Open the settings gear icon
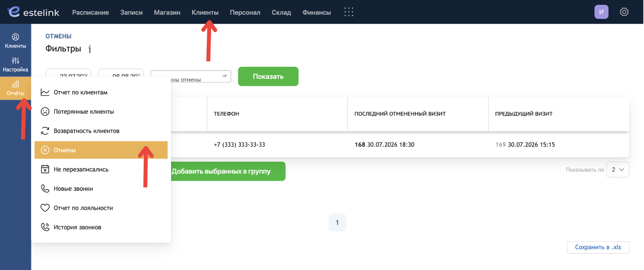 [624, 12]
